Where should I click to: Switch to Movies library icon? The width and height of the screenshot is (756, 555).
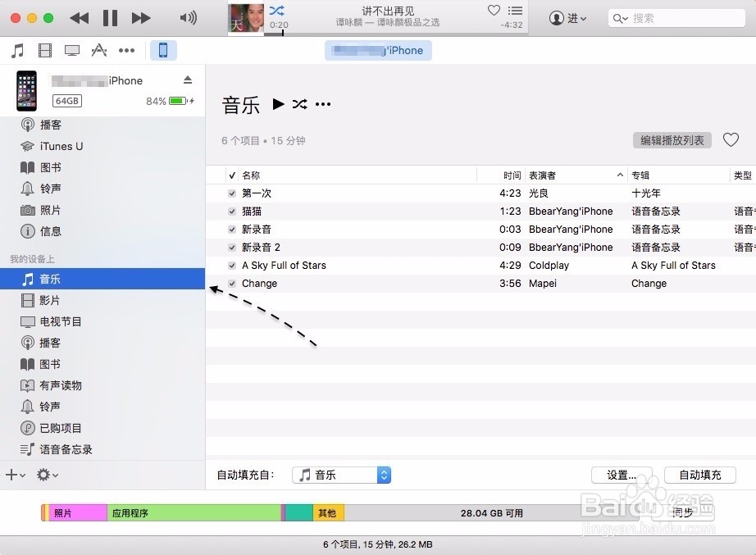pyautogui.click(x=45, y=50)
